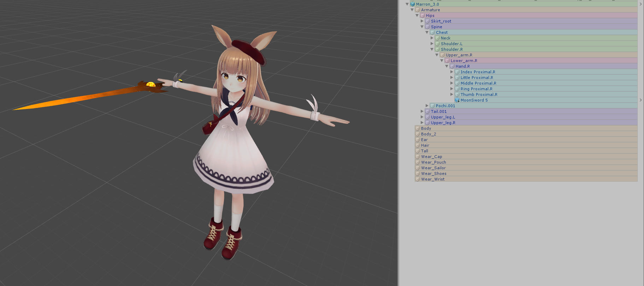Collapse the Shoulder.R bone
Screen dimensions: 644x286
(x=432, y=49)
